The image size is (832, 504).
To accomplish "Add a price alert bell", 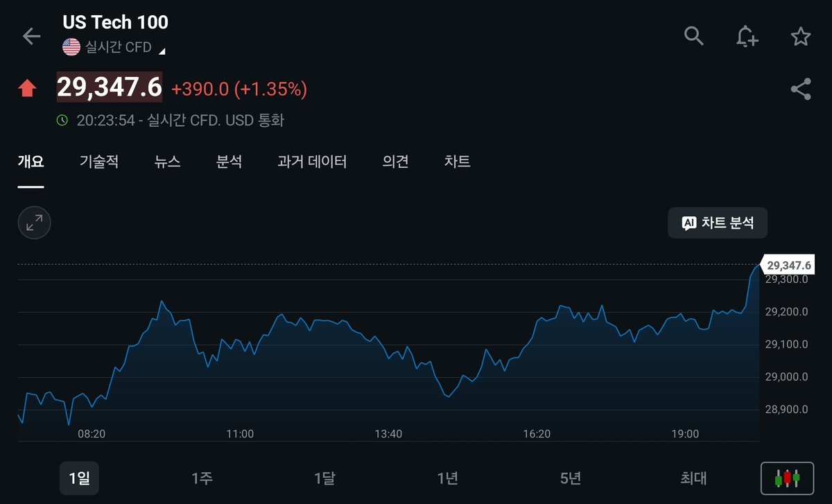I will (x=747, y=36).
